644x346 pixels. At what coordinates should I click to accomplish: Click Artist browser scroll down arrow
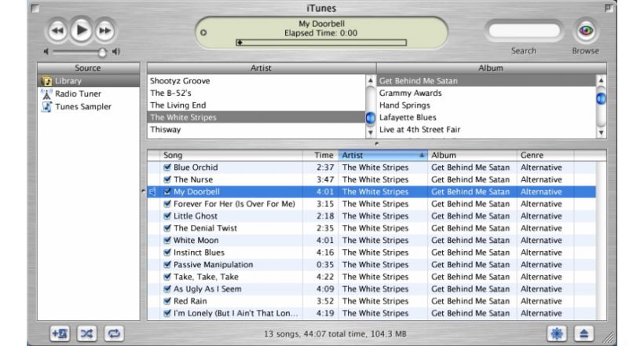click(371, 133)
